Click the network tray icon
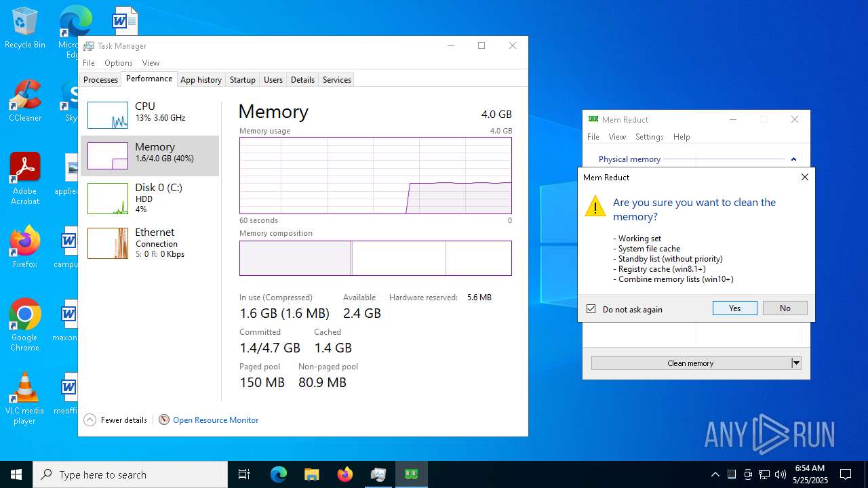Screen dimensions: 868x488 [764, 474]
